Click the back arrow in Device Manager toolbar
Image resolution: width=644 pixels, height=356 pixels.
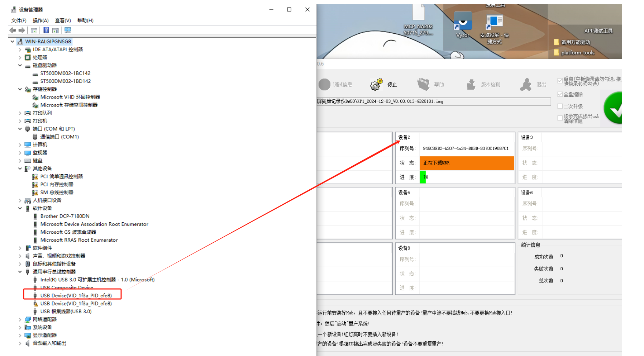13,30
